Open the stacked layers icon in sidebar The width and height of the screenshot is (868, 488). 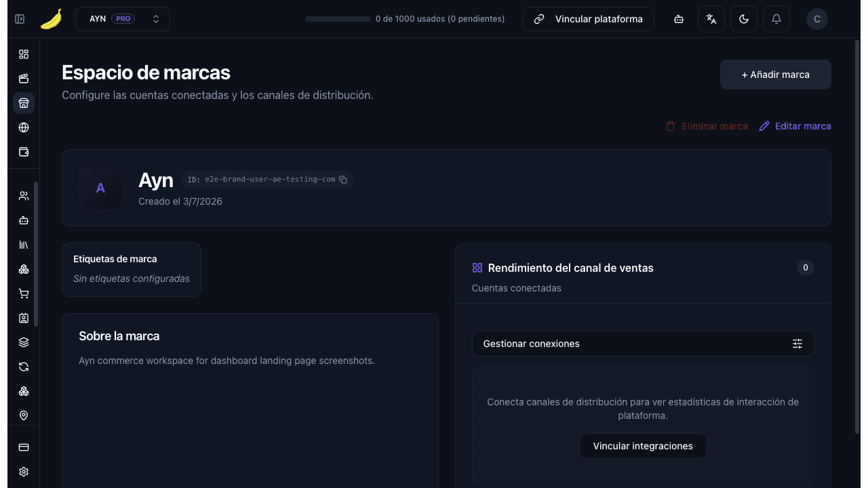coord(24,342)
